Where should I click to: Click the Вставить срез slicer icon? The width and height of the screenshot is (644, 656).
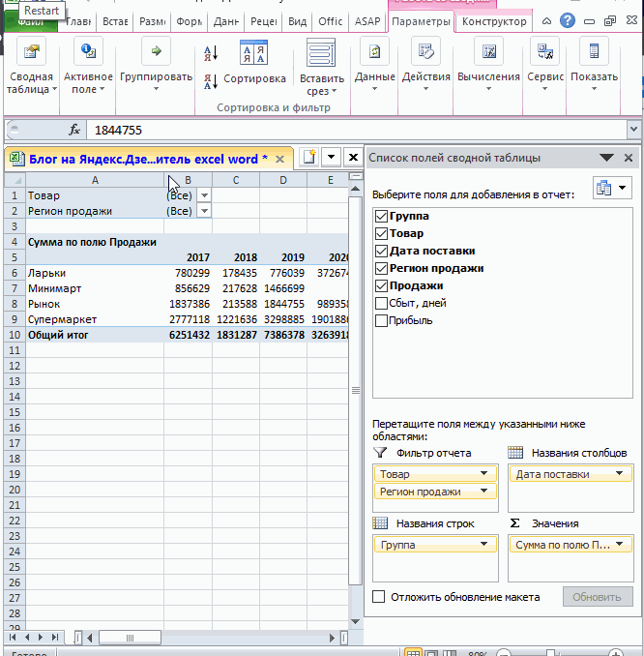pyautogui.click(x=321, y=52)
